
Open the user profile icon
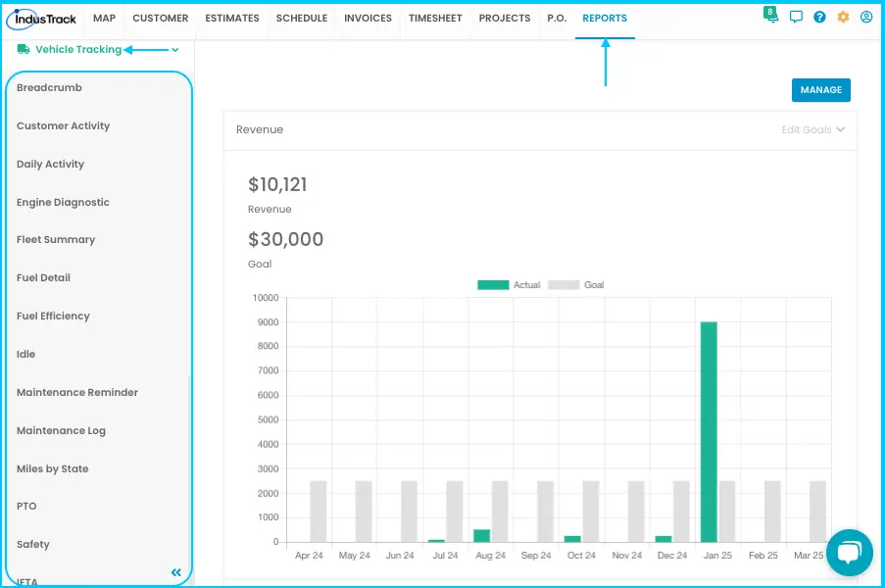(x=866, y=17)
